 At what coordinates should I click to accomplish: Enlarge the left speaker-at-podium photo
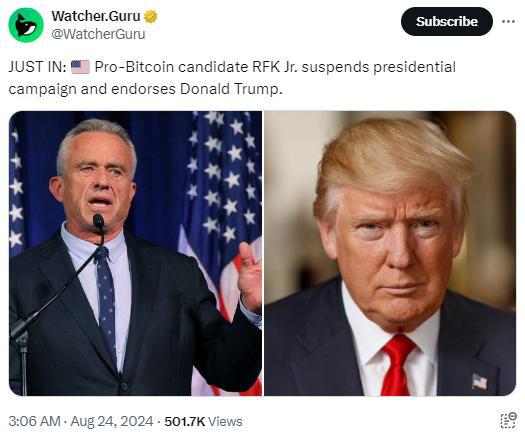(x=135, y=253)
